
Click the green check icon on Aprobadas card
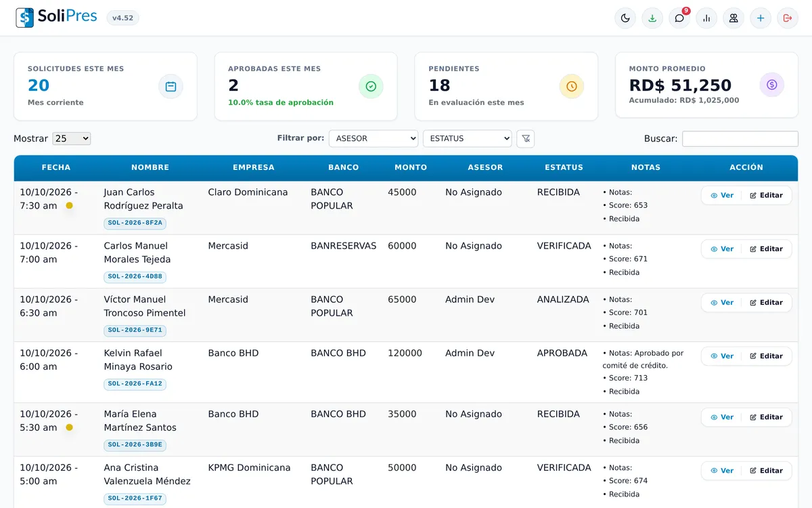(371, 86)
